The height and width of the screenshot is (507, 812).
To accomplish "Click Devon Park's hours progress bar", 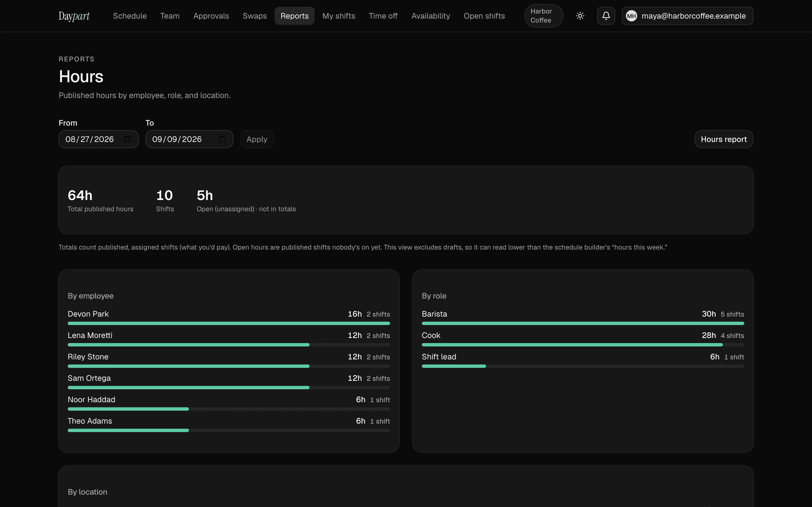I will pos(229,323).
